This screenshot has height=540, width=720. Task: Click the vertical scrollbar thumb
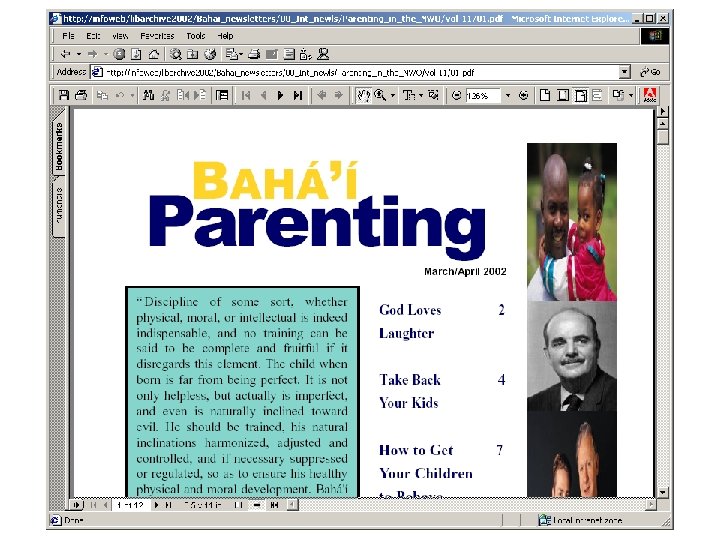pos(663,138)
